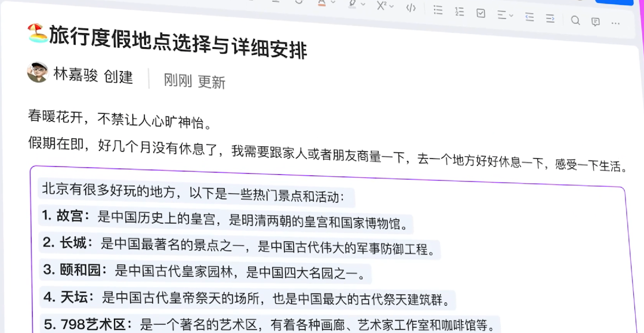Click the line 北京有很多好玩的地方
The width and height of the screenshot is (644, 333).
tap(193, 192)
